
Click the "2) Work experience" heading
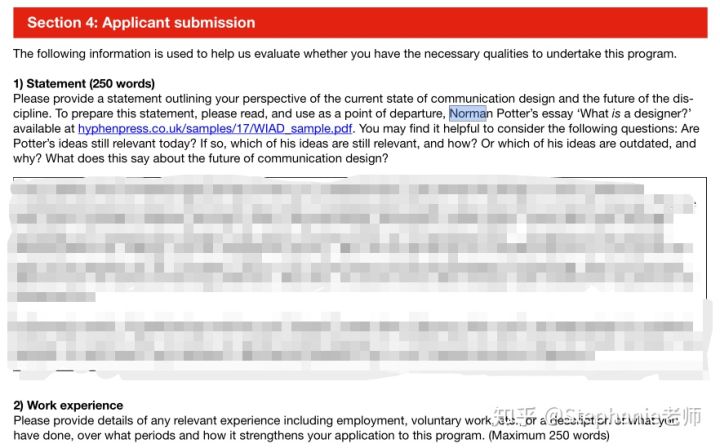click(x=68, y=405)
